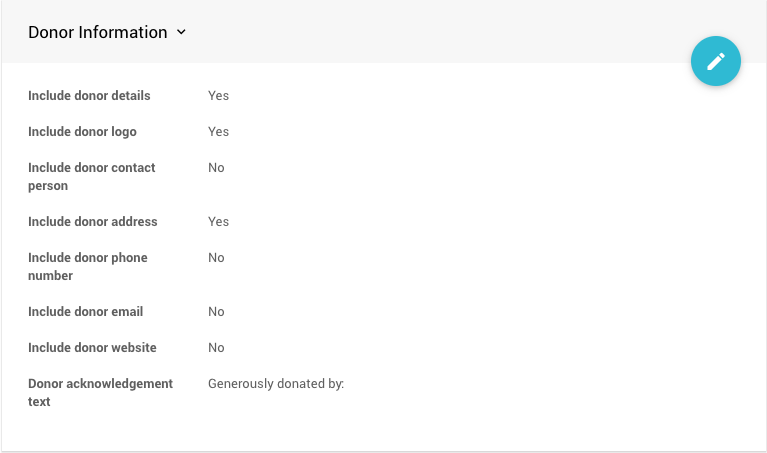Click the No value for donor website
Image resolution: width=767 pixels, height=453 pixels.
coord(216,348)
